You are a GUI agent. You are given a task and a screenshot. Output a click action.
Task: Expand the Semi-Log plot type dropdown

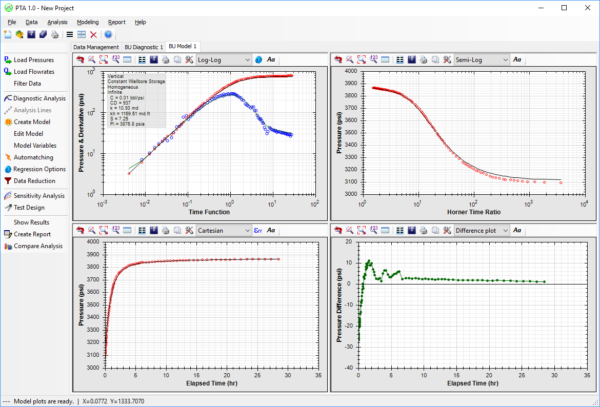click(481, 59)
